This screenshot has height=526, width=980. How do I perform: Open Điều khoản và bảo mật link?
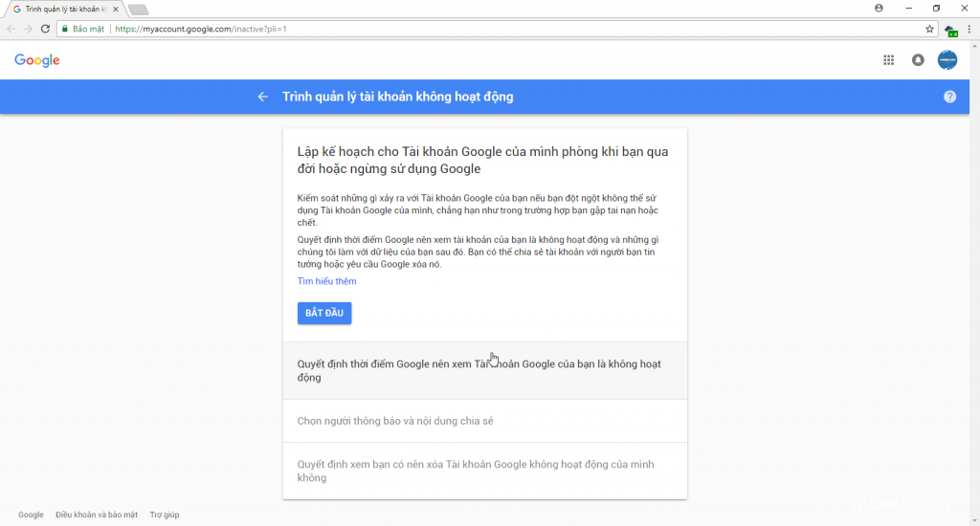coord(97,515)
